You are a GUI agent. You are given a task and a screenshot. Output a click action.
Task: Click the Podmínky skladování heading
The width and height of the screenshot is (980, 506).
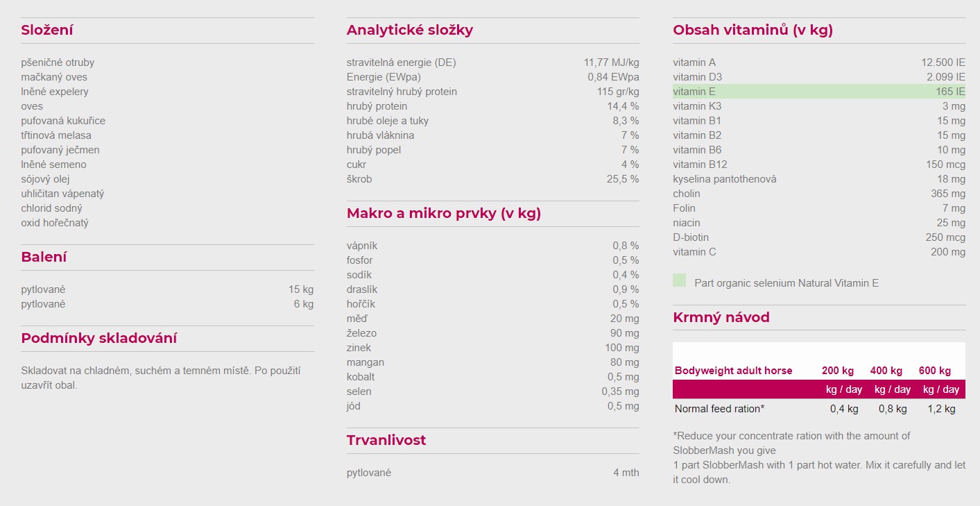[x=98, y=338]
